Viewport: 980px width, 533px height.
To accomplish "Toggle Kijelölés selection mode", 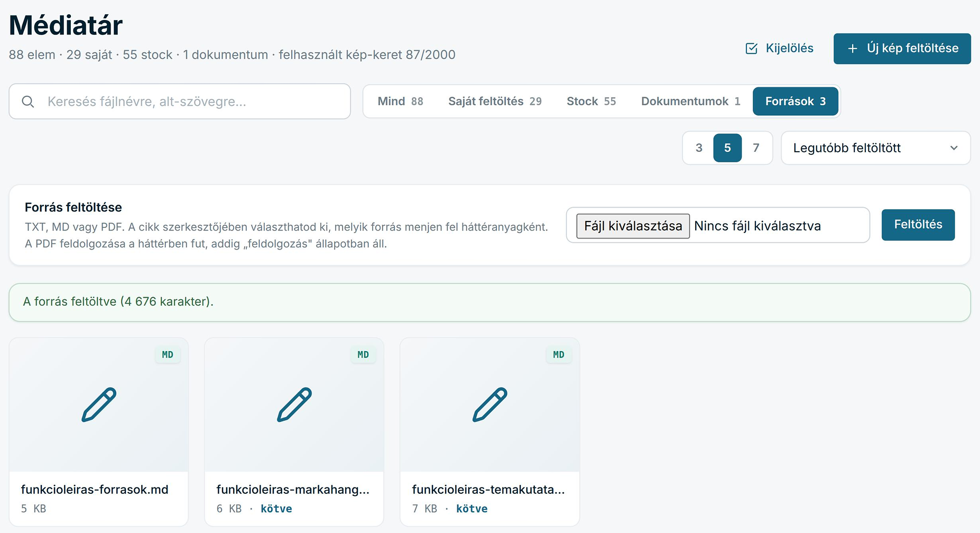I will 779,48.
